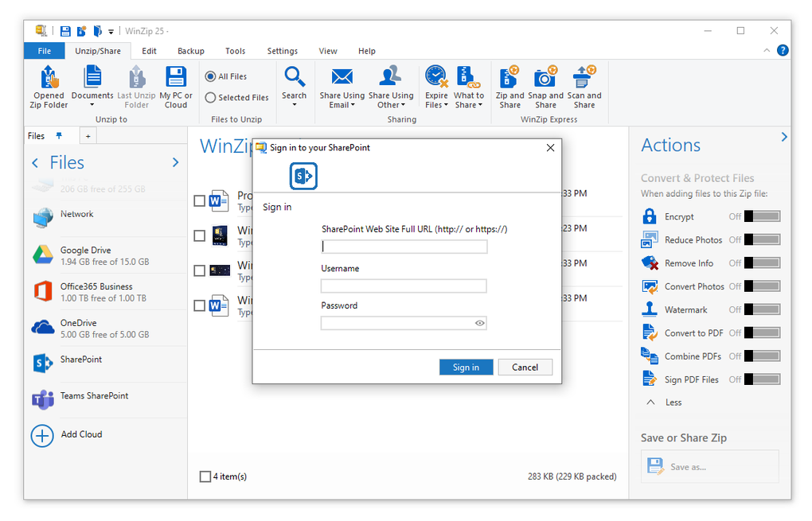Switch to the Settings tab
The image size is (812, 521).
pos(283,51)
